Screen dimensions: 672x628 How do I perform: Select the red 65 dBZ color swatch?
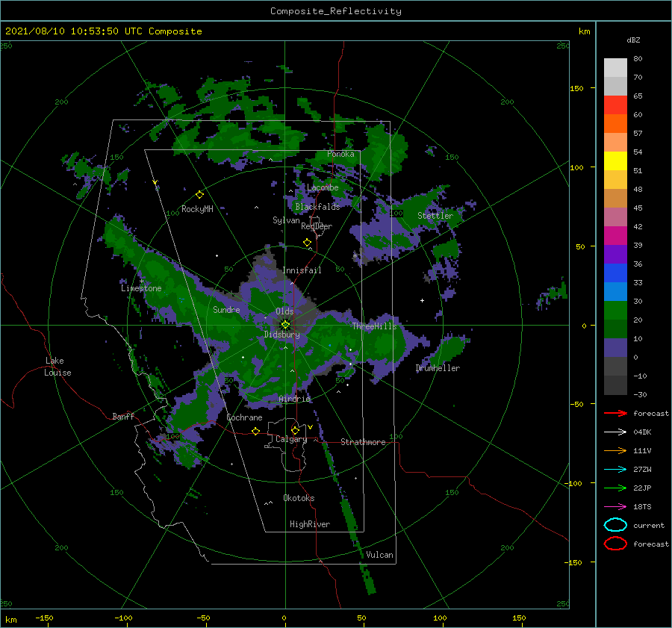(x=615, y=105)
